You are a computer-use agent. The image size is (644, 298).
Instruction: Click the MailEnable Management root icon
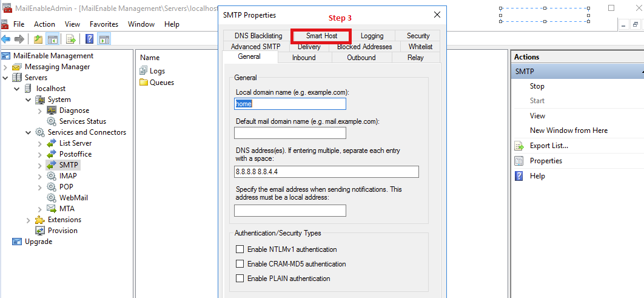6,56
